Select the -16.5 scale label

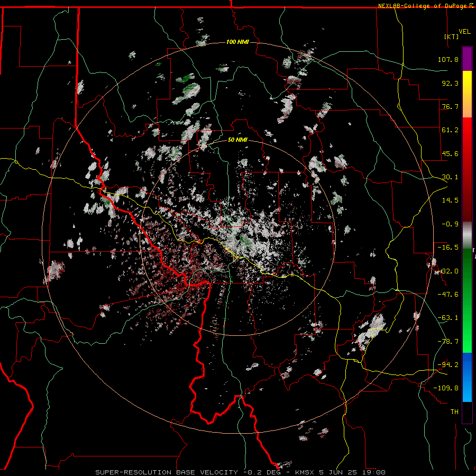click(x=448, y=248)
